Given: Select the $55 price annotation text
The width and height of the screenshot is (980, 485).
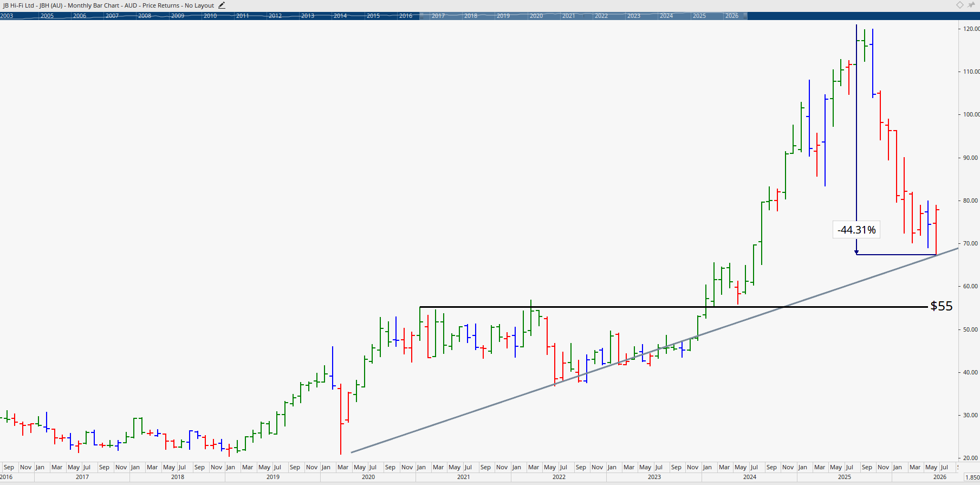Looking at the screenshot, I should (x=942, y=306).
